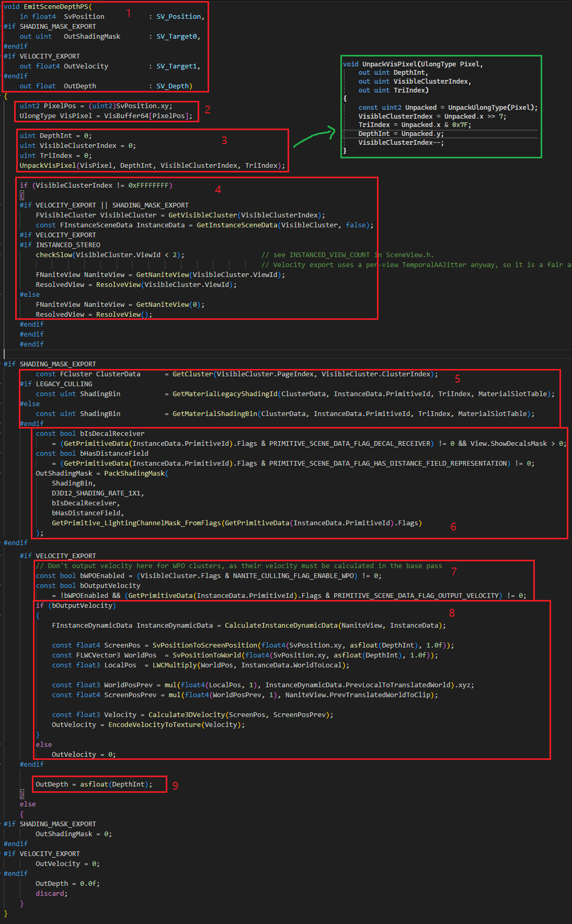
Task: Click the 'DepthInt = Unpacked.y;' line
Action: [x=401, y=134]
